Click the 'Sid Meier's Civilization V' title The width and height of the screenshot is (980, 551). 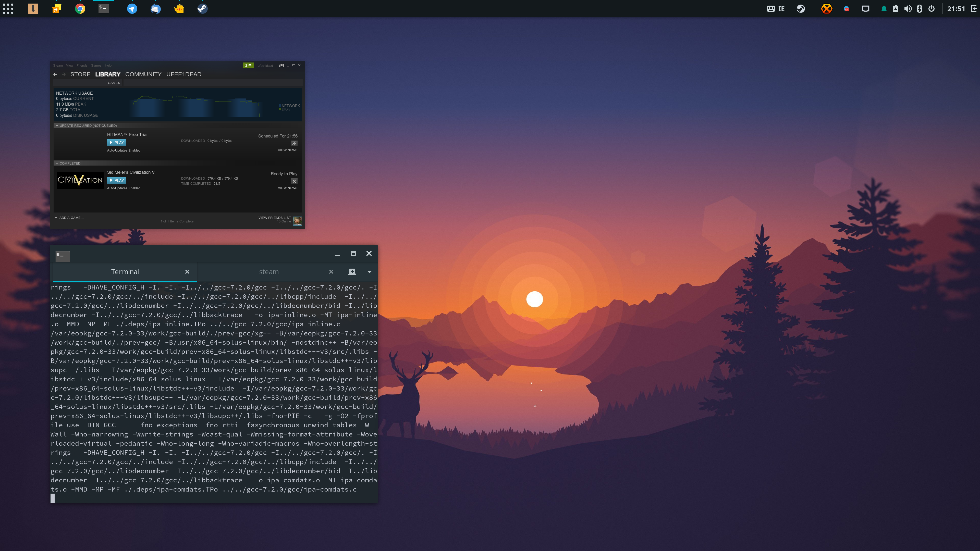pos(130,172)
